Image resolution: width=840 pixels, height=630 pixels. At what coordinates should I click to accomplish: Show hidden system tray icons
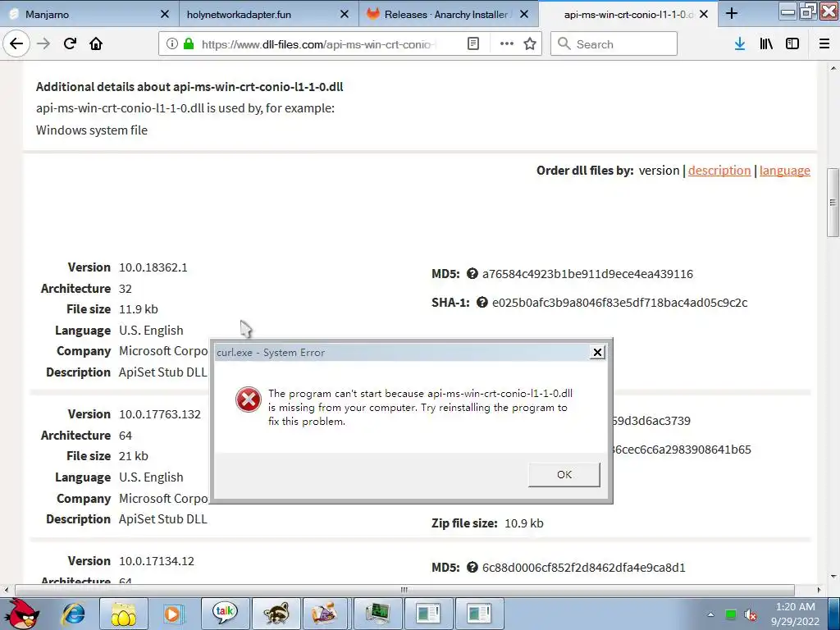710,614
